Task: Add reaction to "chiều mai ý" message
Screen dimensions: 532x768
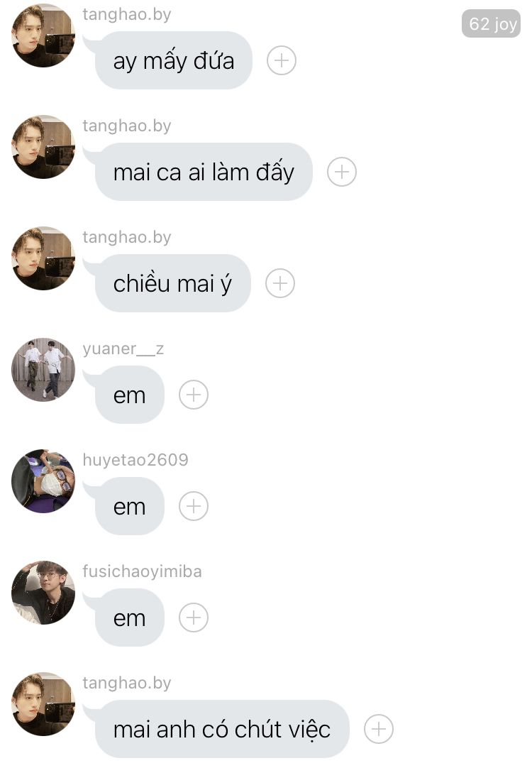Action: pos(280,283)
